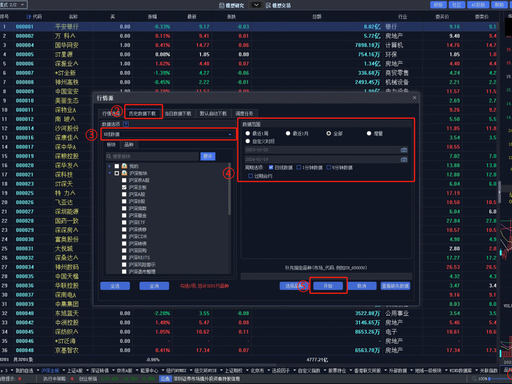Enable the 5分钟数据 checkbox

tap(328, 167)
